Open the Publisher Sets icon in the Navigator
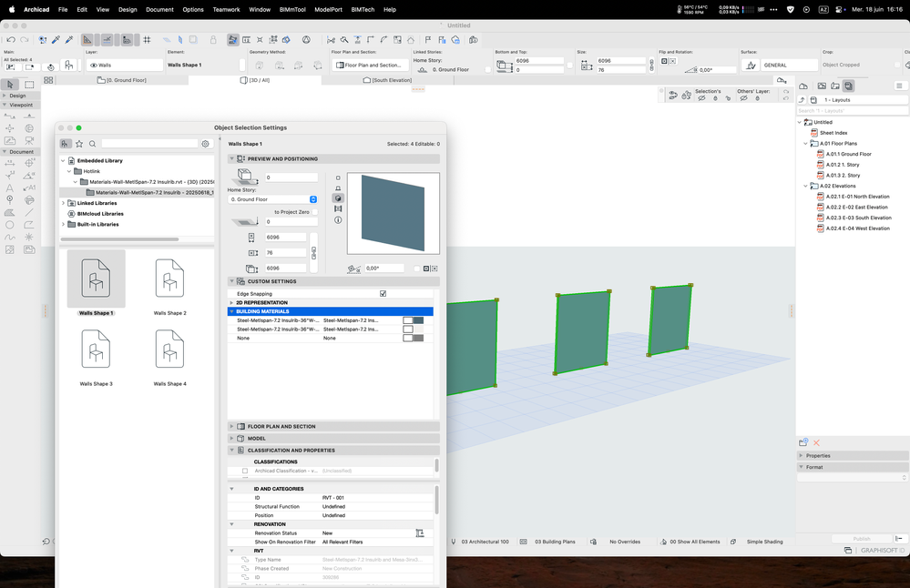910x588 pixels. click(848, 86)
